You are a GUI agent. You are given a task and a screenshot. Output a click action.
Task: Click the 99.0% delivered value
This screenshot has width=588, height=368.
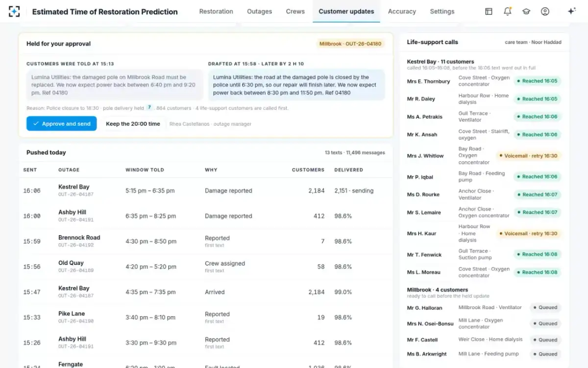pos(343,292)
